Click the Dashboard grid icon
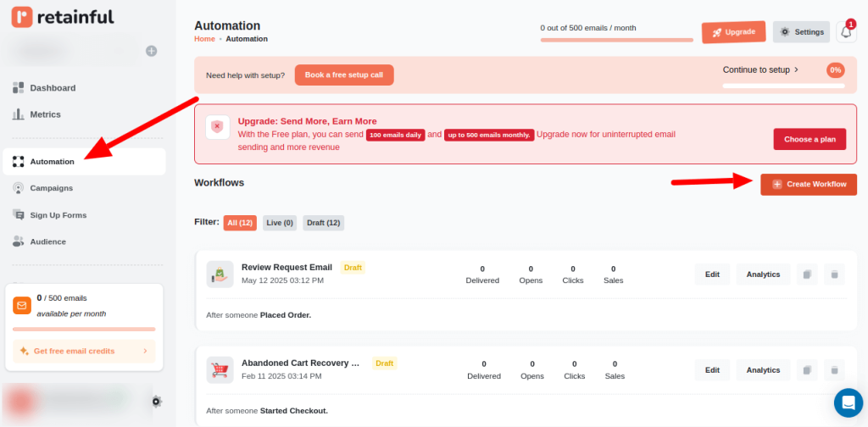This screenshot has height=427, width=868. 19,87
